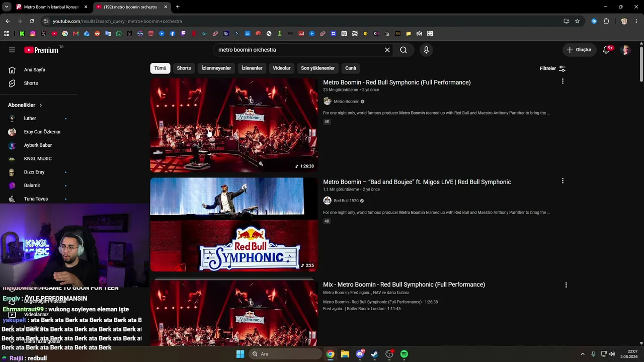This screenshot has width=644, height=362.
Task: Open the Windows Start menu
Action: pos(240,354)
